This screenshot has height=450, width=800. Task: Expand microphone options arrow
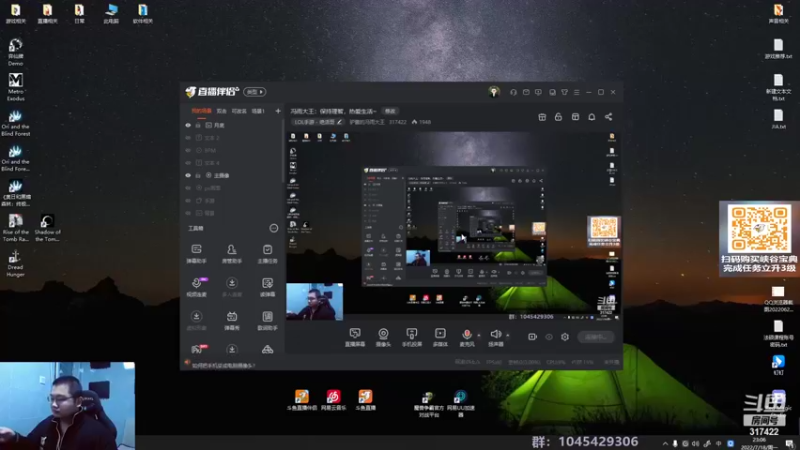tap(479, 335)
